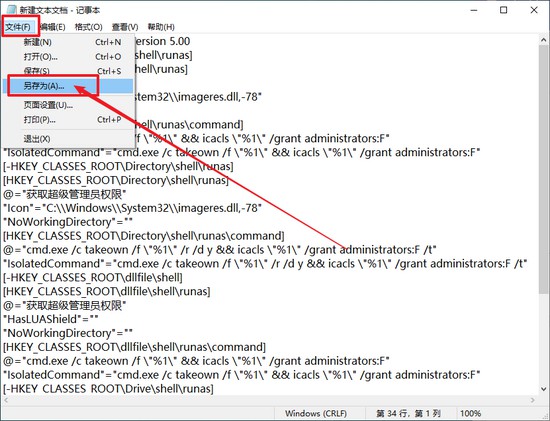Click the Notepad icon in the title bar
550x421 pixels.
(x=11, y=10)
